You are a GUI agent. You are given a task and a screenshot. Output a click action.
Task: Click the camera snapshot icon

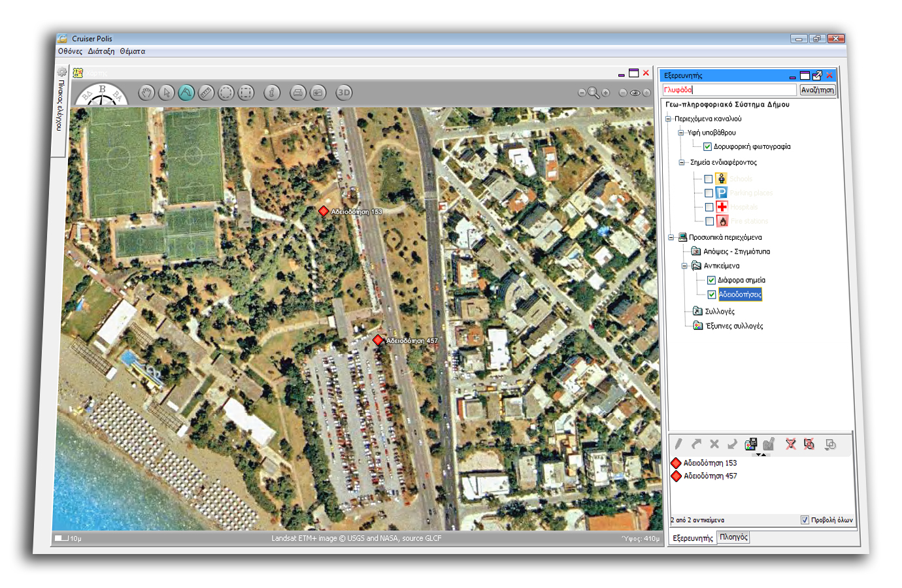click(318, 93)
